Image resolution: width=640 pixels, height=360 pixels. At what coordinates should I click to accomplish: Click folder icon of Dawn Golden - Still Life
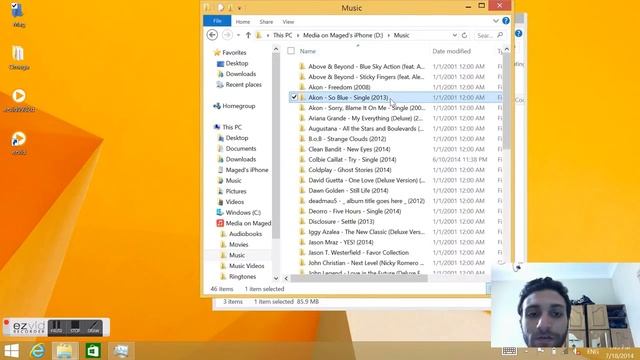(x=302, y=190)
